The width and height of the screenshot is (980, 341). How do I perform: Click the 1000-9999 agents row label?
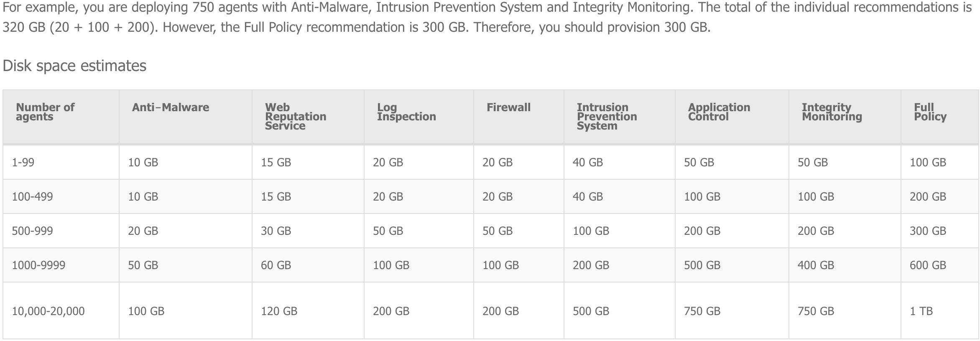(38, 265)
